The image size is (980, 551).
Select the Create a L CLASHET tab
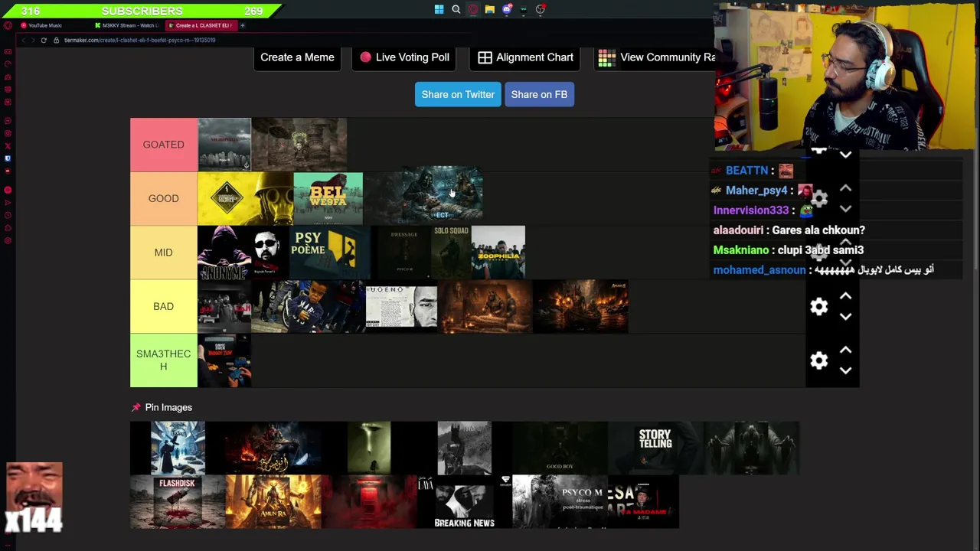tap(201, 25)
